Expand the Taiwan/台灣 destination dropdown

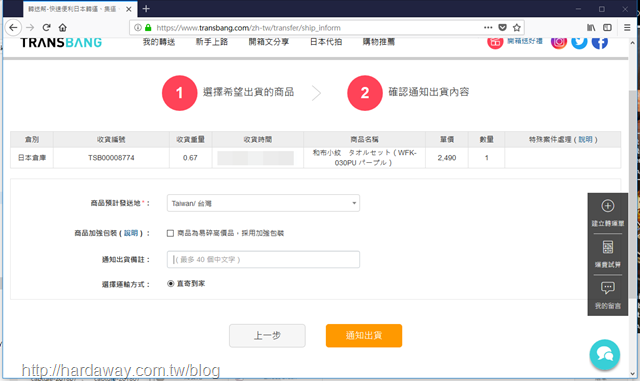pyautogui.click(x=263, y=203)
